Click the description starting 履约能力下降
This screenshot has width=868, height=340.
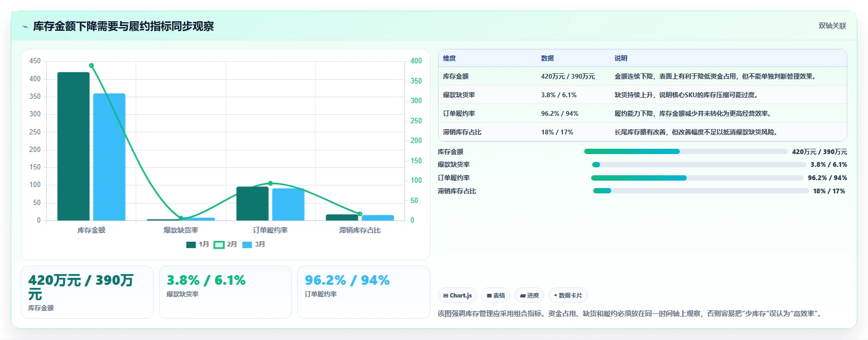[x=694, y=114]
